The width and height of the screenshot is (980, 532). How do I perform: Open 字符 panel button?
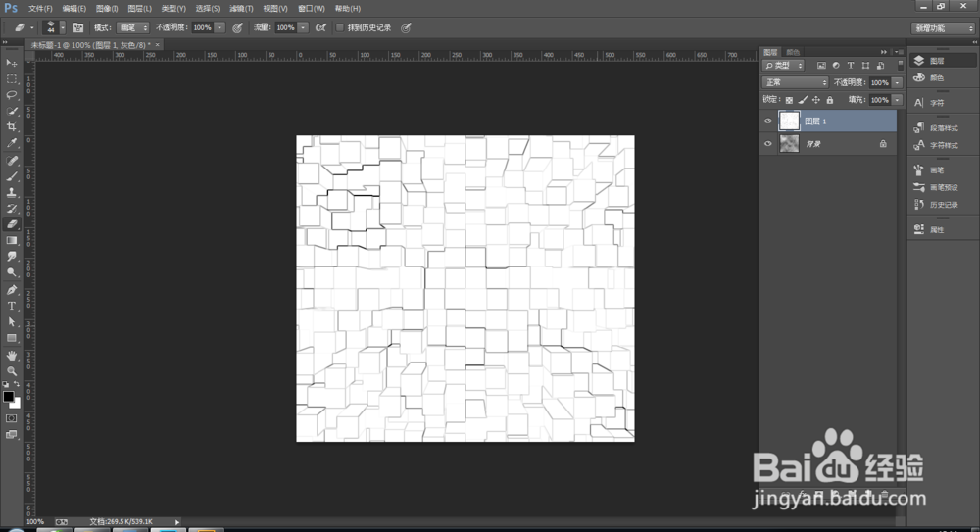pos(929,103)
